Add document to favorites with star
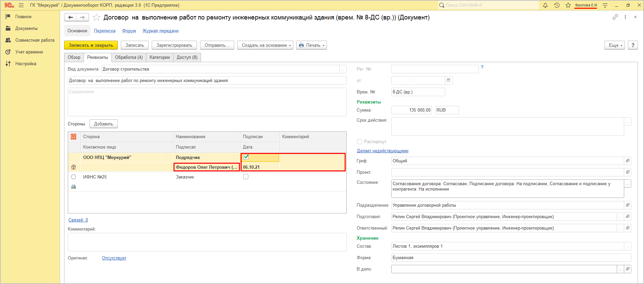 coord(96,17)
